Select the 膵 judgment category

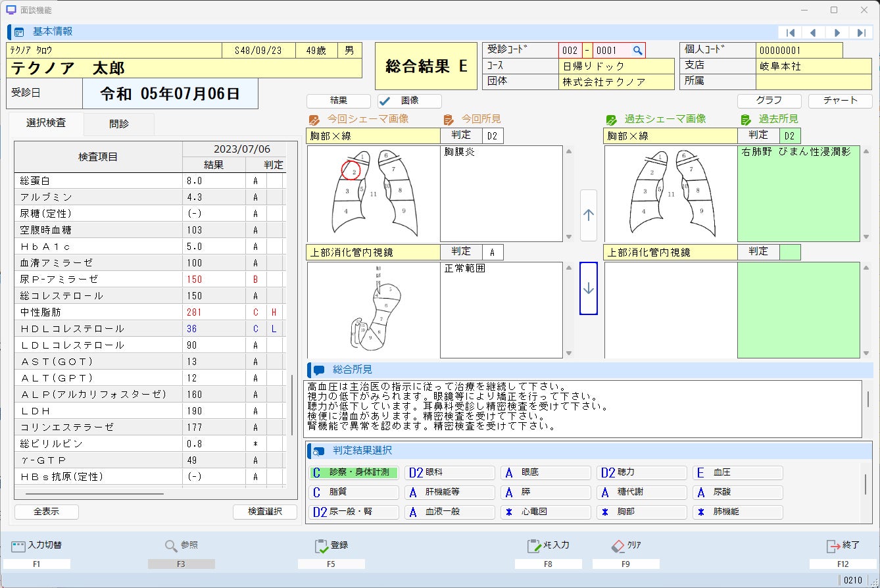(546, 492)
